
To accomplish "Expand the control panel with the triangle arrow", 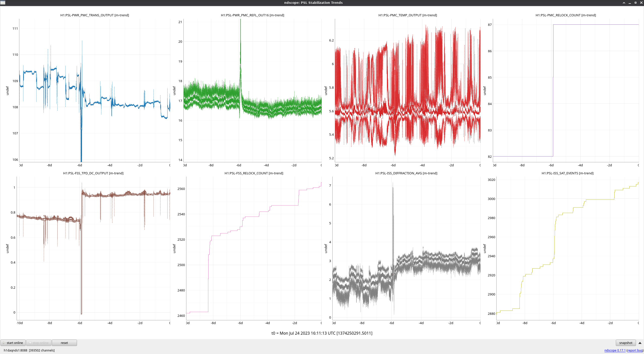I will (640, 343).
